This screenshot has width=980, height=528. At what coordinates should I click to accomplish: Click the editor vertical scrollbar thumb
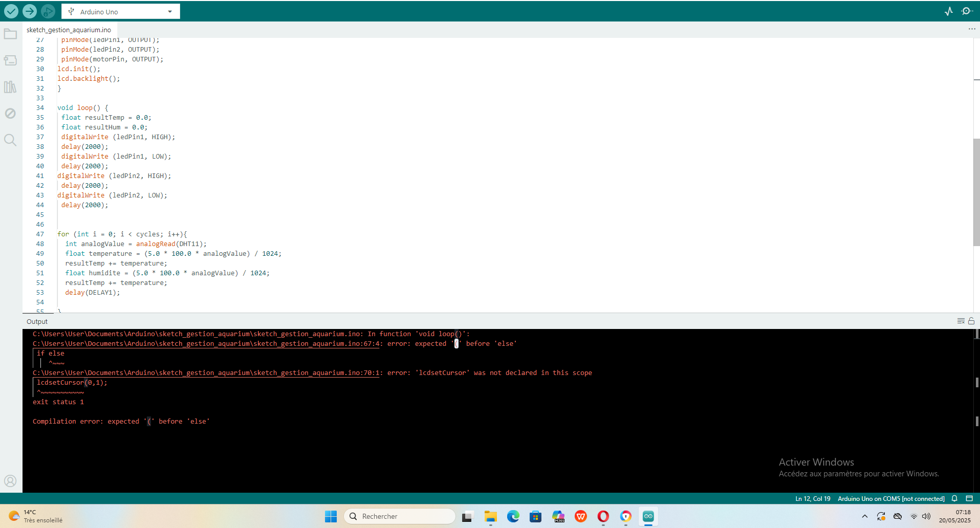tap(976, 192)
